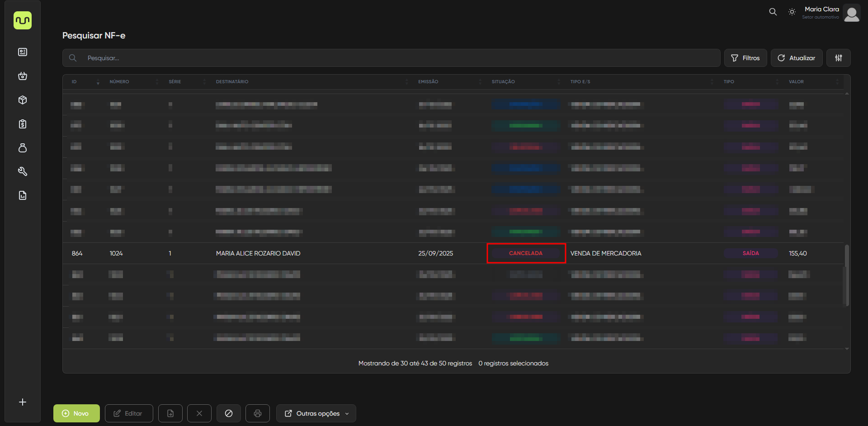The width and height of the screenshot is (868, 426).
Task: Expand the Outras opções dropdown
Action: pyautogui.click(x=316, y=413)
